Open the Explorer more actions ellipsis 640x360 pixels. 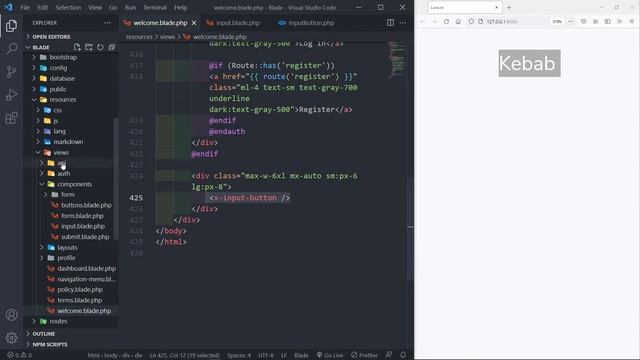coord(107,23)
